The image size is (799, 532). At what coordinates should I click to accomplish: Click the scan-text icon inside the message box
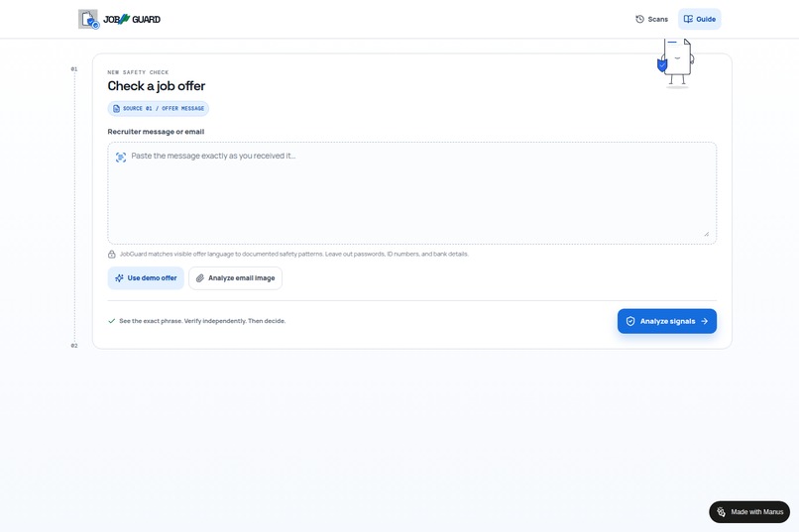pyautogui.click(x=121, y=157)
